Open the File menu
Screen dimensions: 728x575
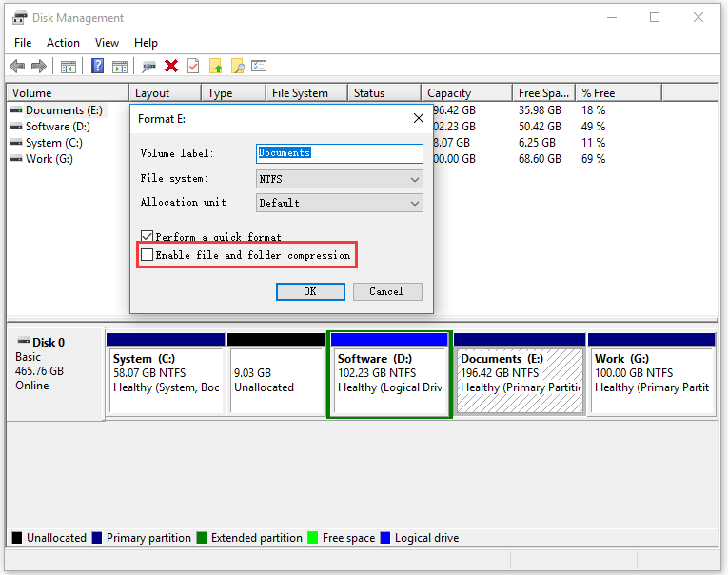[23, 43]
